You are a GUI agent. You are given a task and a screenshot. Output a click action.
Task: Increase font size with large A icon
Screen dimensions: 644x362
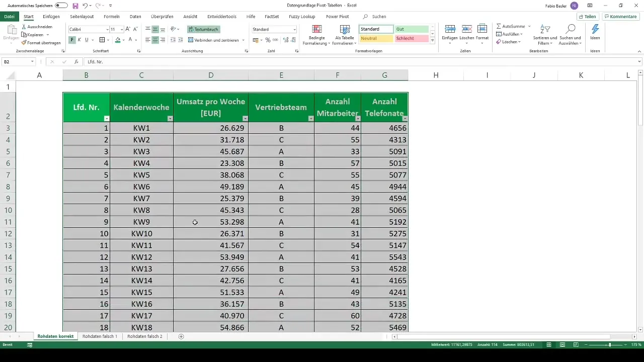(128, 29)
